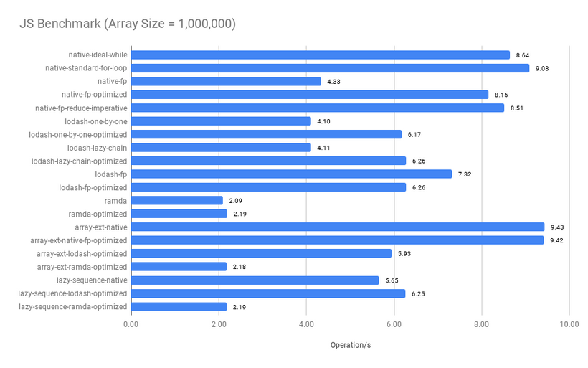Screen dimensions: 588x368
Task: Select the 9.43 value label
Action: [x=557, y=227]
